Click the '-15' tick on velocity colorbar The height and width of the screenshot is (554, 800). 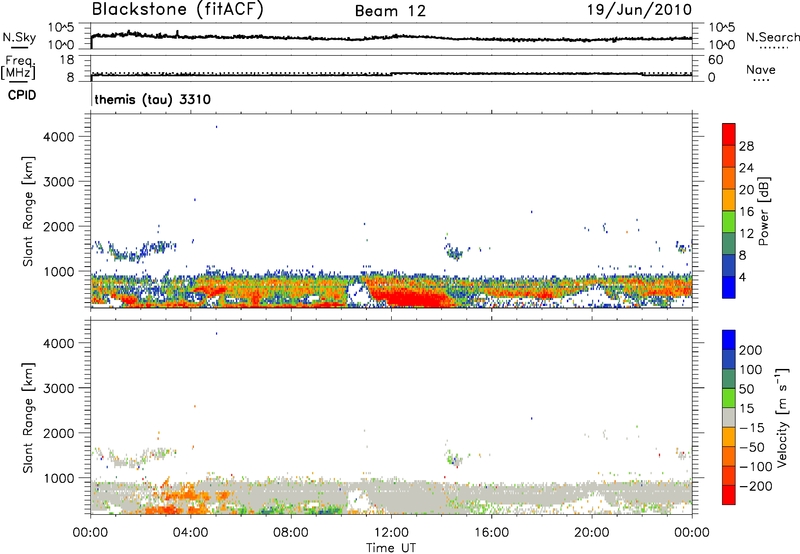tap(752, 428)
